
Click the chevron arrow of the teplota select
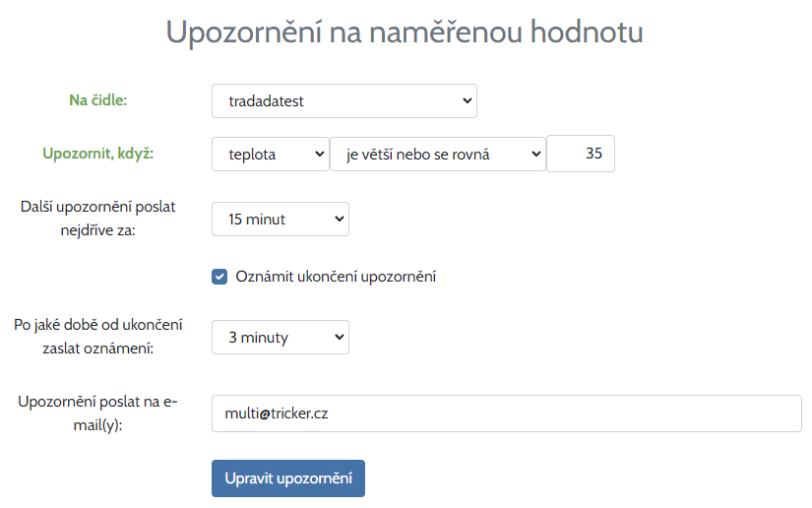pyautogui.click(x=318, y=154)
